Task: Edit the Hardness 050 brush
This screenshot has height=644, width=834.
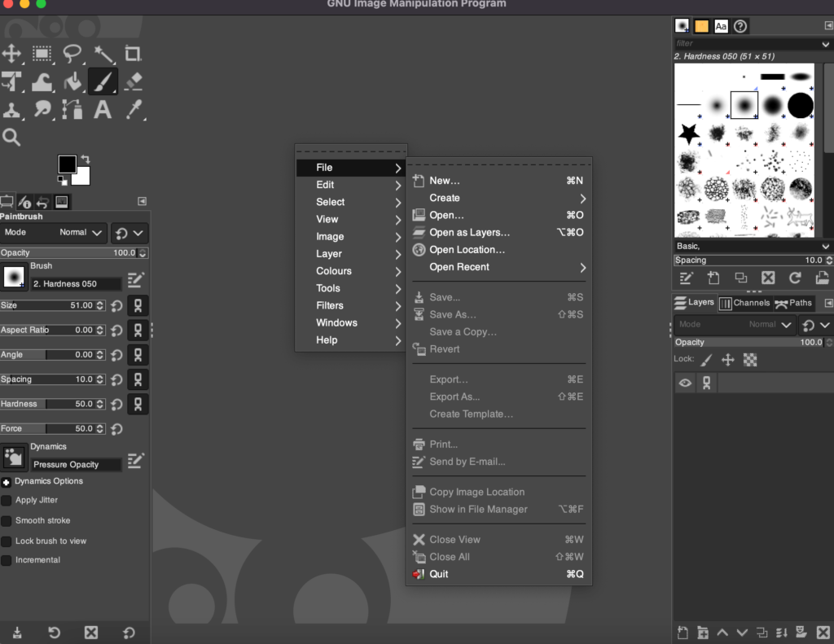Action: coord(136,280)
